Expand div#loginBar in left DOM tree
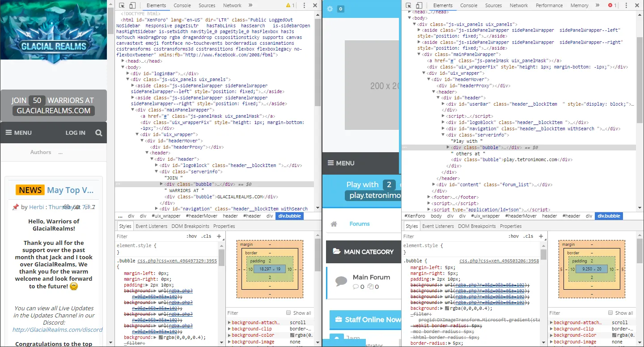The height and width of the screenshot is (347, 644). click(x=128, y=73)
